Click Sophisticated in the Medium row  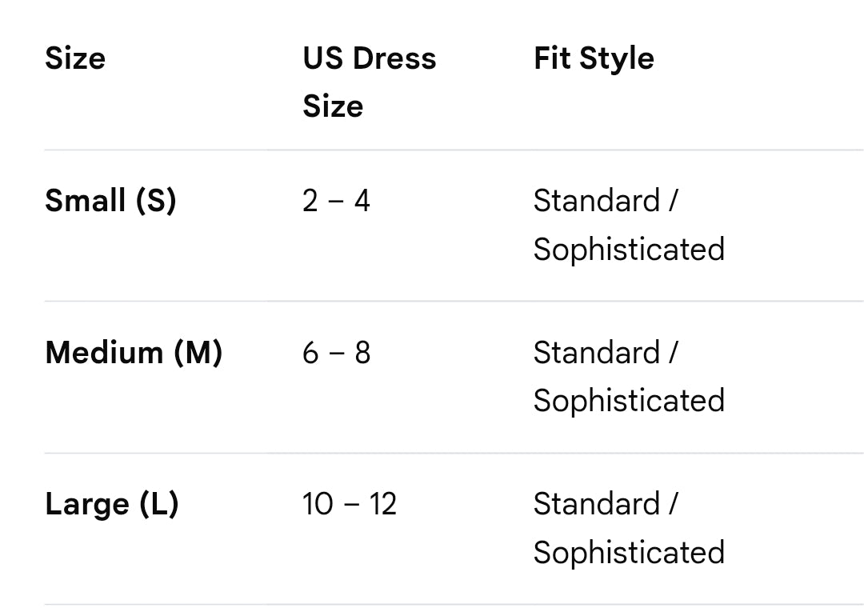pyautogui.click(x=629, y=401)
